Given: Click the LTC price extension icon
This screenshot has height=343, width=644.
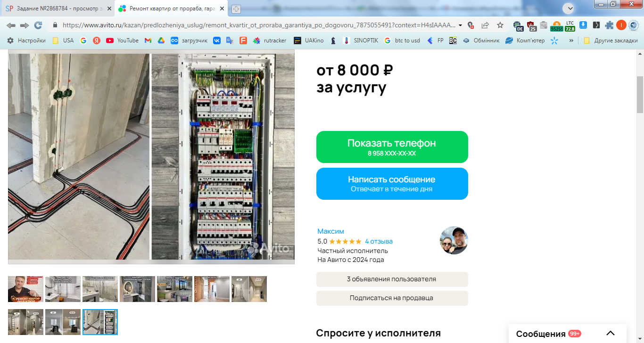Looking at the screenshot, I should 570,25.
